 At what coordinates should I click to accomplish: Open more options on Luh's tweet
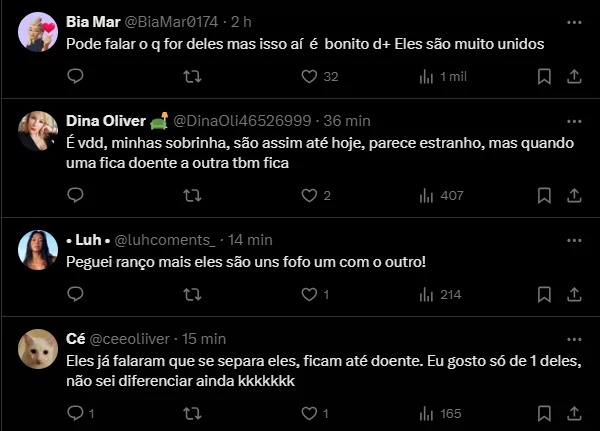[574, 240]
